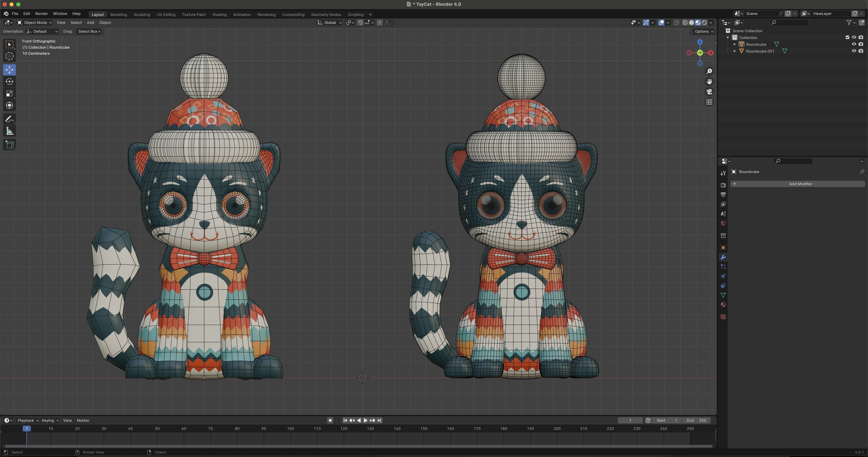868x457 pixels.
Task: Play animation forward
Action: click(366, 420)
